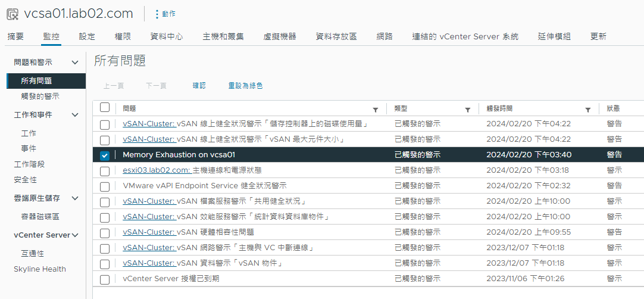Filter the 類型 column
Viewport: 644px width, 299px height.
[467, 110]
